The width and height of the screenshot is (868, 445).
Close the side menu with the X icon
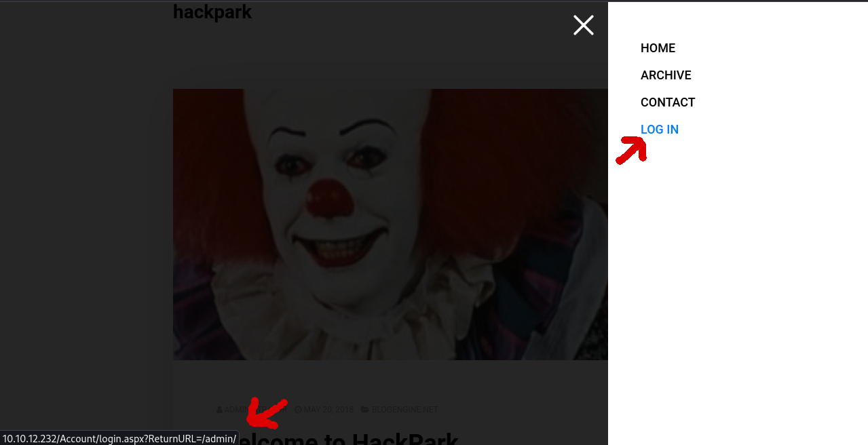click(x=584, y=25)
